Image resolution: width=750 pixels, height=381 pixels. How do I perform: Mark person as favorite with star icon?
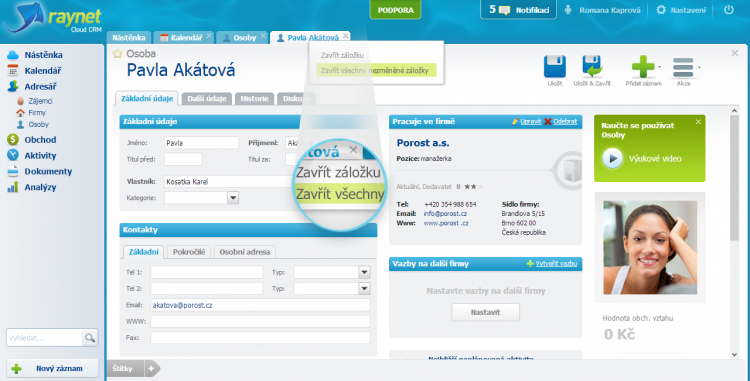click(117, 54)
